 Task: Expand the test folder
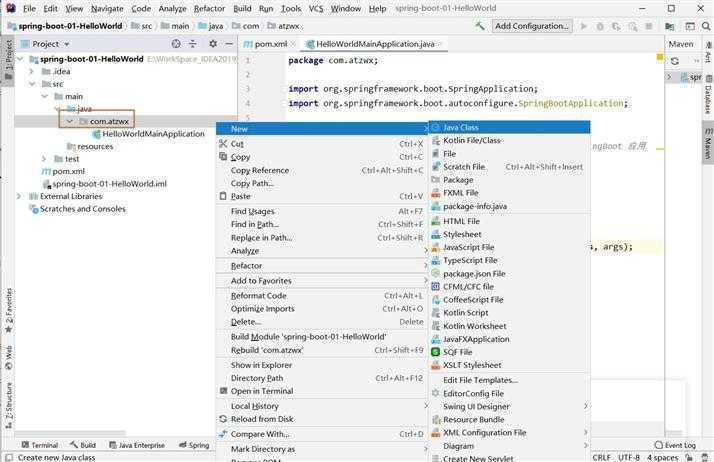point(44,158)
